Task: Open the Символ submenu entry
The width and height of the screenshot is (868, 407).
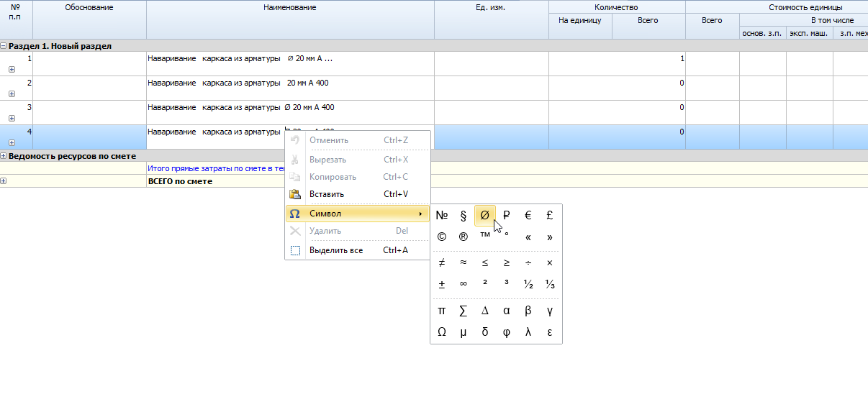Action: click(358, 214)
